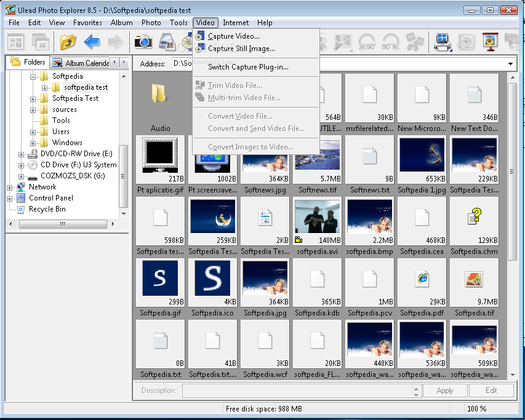Click the DVD/CD-RW Drive (E:) disc icon
Viewport: 525px width, 420px height.
[33, 154]
